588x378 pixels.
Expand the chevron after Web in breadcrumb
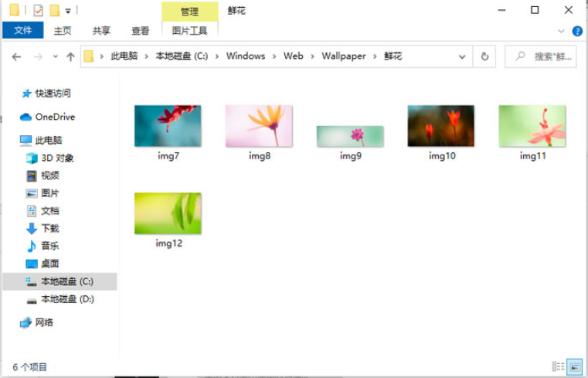pos(312,56)
